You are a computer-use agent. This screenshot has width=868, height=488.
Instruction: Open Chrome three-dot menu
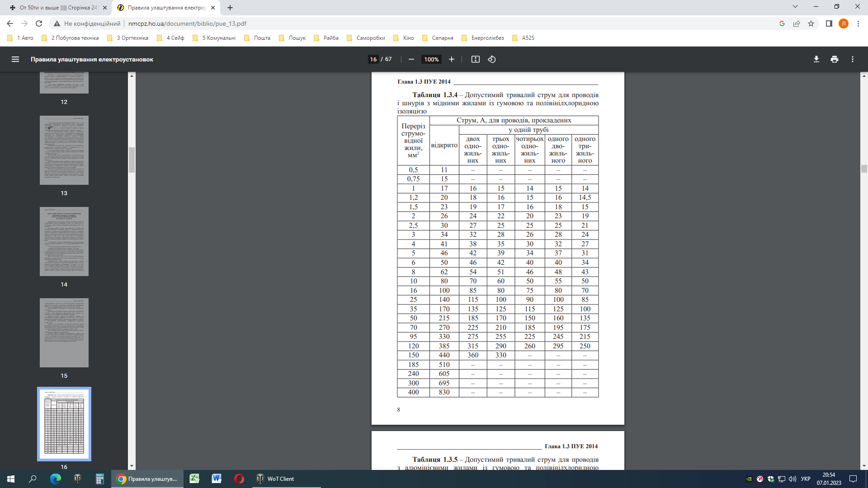858,23
